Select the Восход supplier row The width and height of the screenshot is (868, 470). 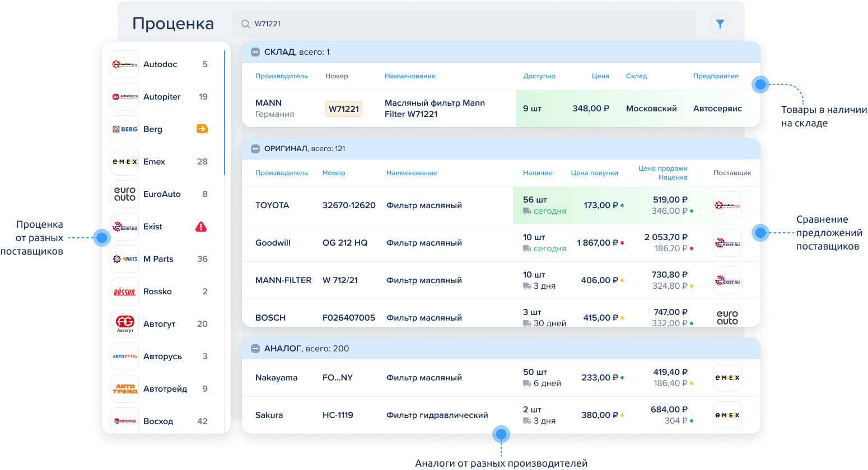coord(163,420)
